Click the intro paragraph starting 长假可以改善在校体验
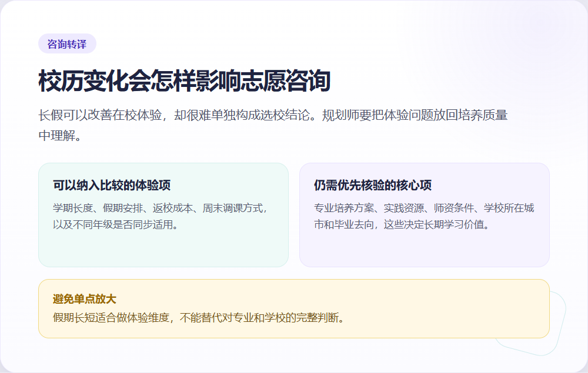 coord(273,125)
